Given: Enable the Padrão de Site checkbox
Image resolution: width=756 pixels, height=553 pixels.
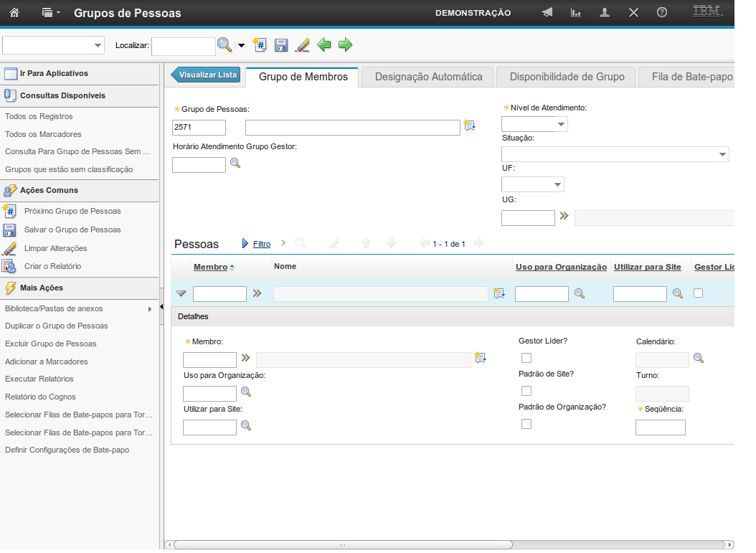Looking at the screenshot, I should point(526,391).
